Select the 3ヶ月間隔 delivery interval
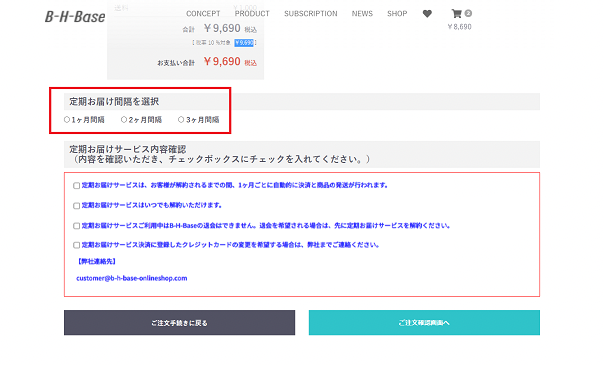This screenshot has height=365, width=604. (181, 120)
